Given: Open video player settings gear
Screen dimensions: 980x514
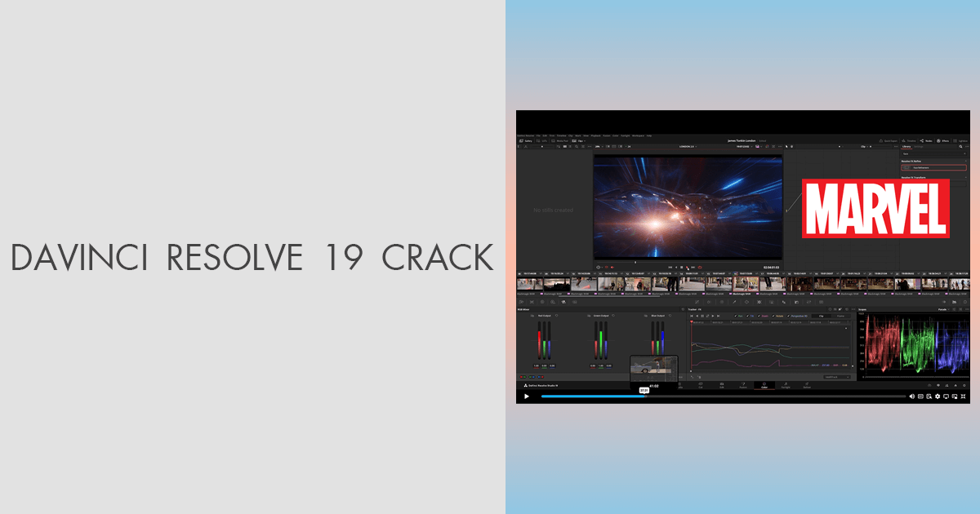Looking at the screenshot, I should 937,397.
